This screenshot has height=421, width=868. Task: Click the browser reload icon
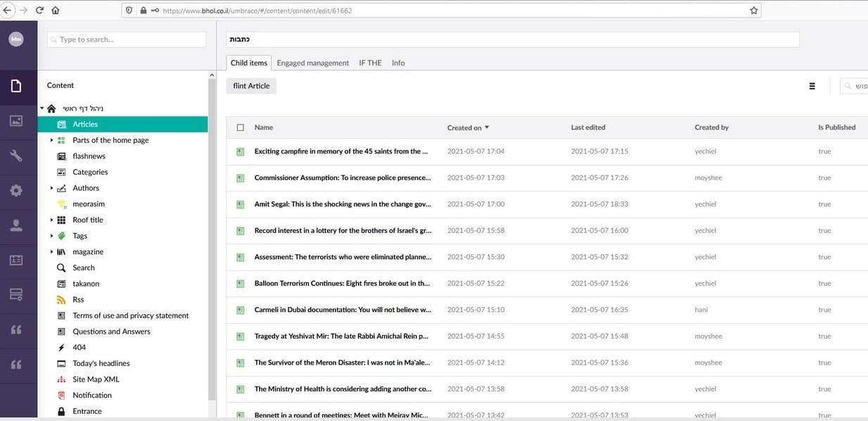(39, 11)
